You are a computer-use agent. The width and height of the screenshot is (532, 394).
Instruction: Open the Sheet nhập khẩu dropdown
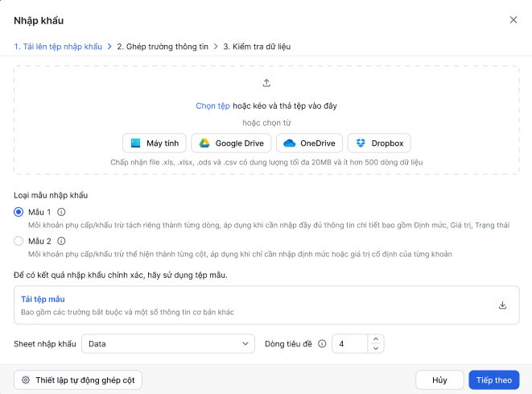[168, 344]
